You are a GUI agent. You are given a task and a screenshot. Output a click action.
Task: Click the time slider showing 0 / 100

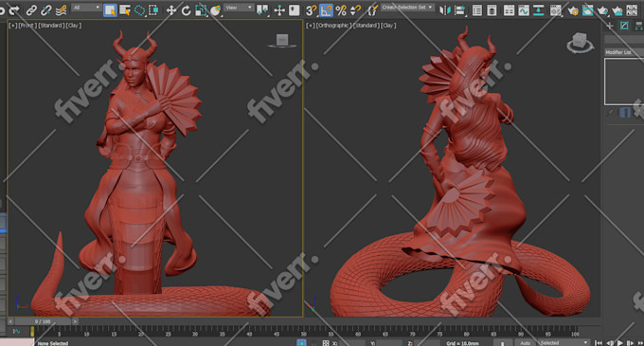point(43,321)
